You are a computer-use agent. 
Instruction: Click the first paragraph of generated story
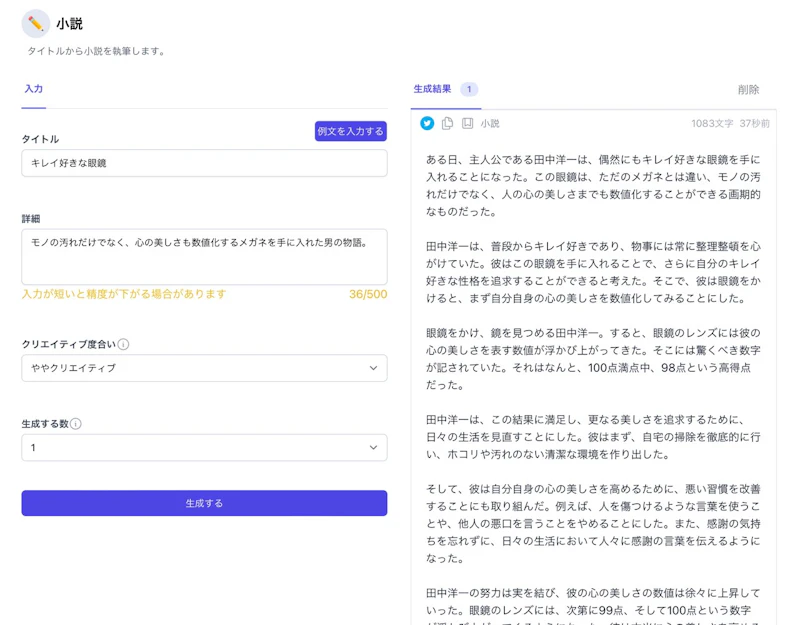click(593, 185)
